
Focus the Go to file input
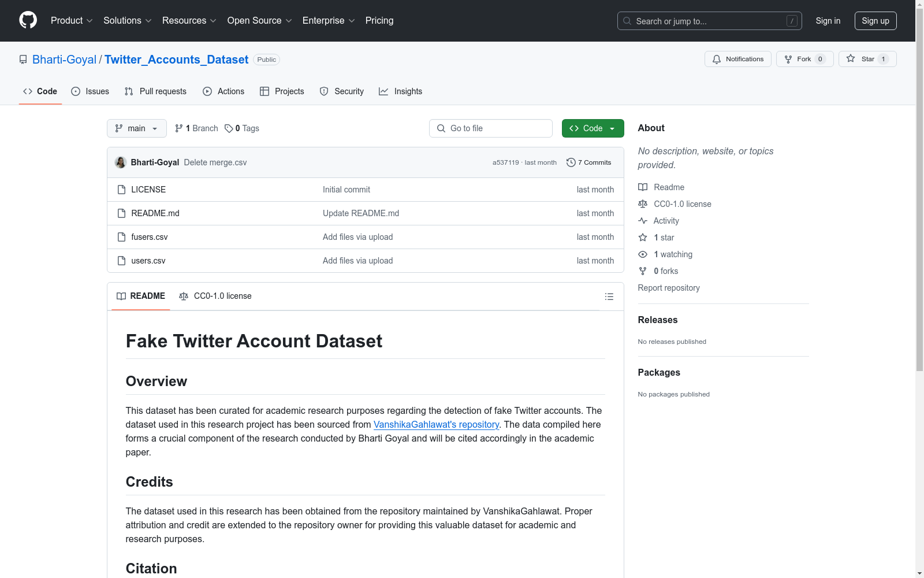491,128
